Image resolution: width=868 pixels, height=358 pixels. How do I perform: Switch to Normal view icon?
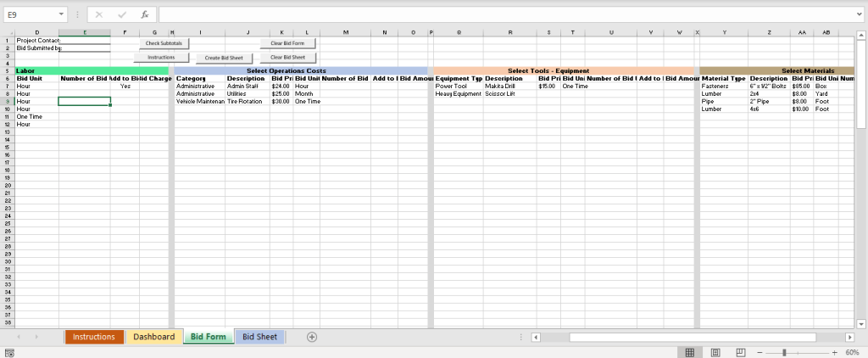tap(690, 352)
